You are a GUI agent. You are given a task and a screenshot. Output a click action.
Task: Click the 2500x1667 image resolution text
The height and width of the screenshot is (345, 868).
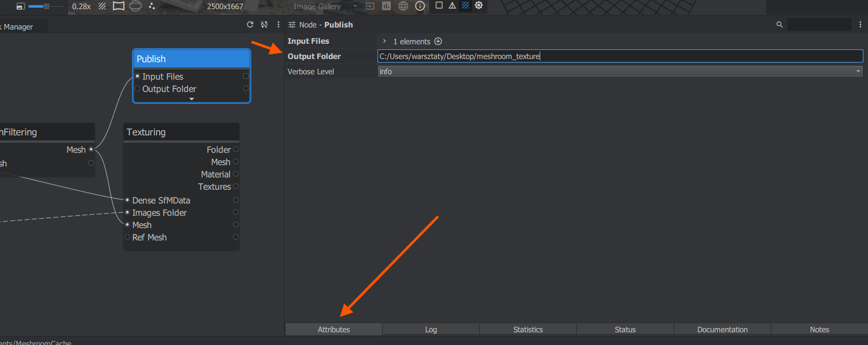(225, 7)
